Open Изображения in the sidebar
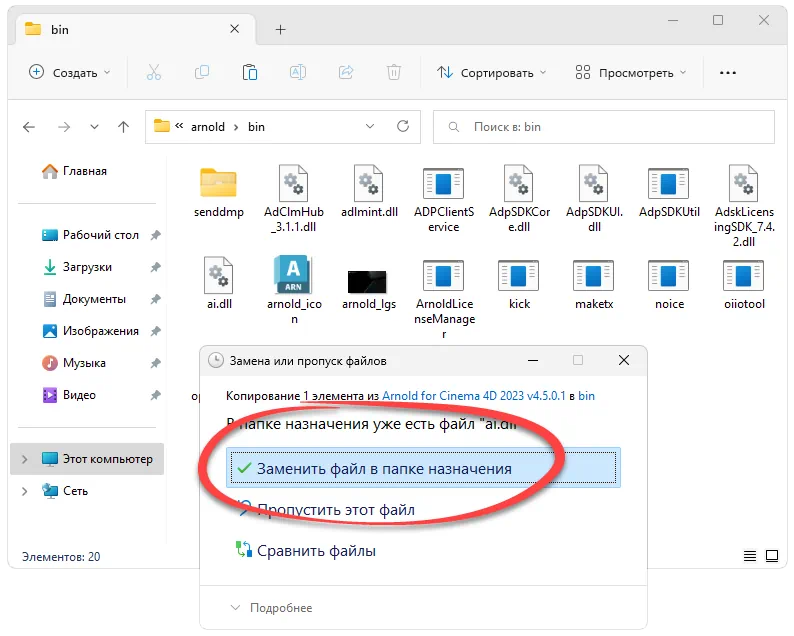Screen dimensions: 794x636 pos(91,331)
